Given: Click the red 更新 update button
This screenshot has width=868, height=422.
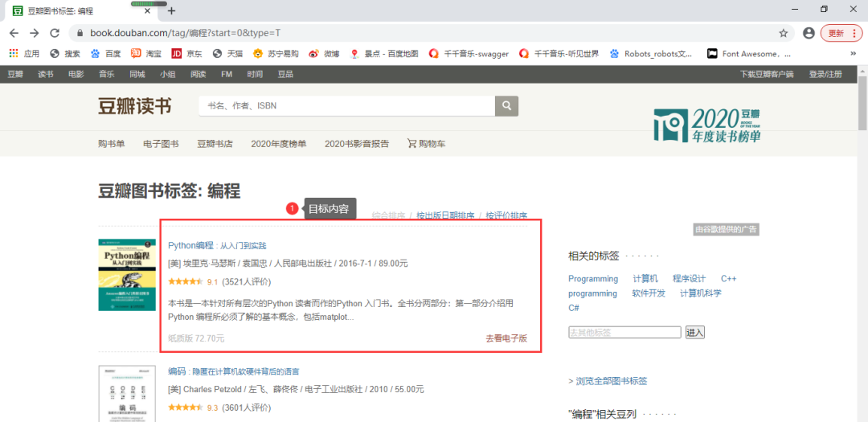Looking at the screenshot, I should pyautogui.click(x=841, y=33).
